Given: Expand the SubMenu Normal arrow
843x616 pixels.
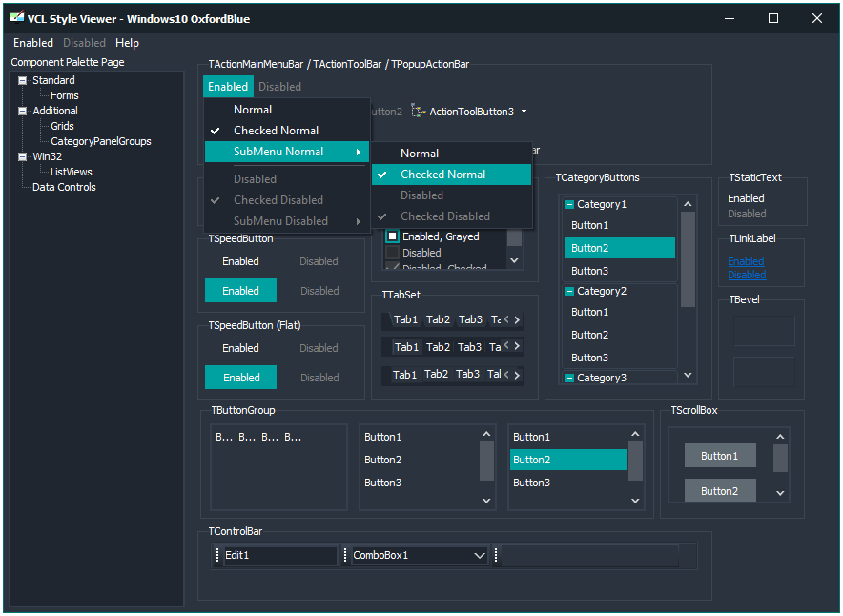Looking at the screenshot, I should (x=358, y=153).
